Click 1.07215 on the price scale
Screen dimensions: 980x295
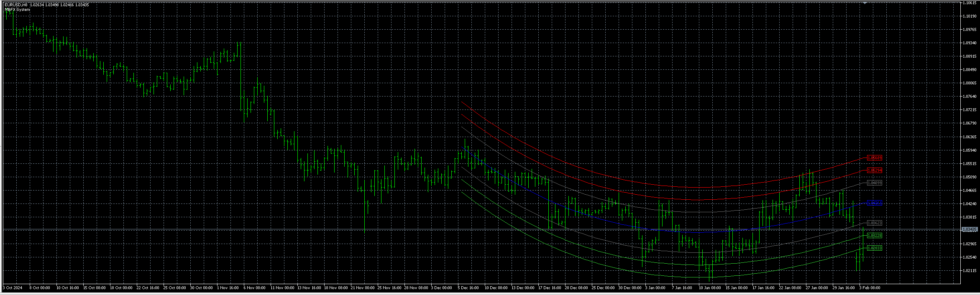pyautogui.click(x=970, y=110)
